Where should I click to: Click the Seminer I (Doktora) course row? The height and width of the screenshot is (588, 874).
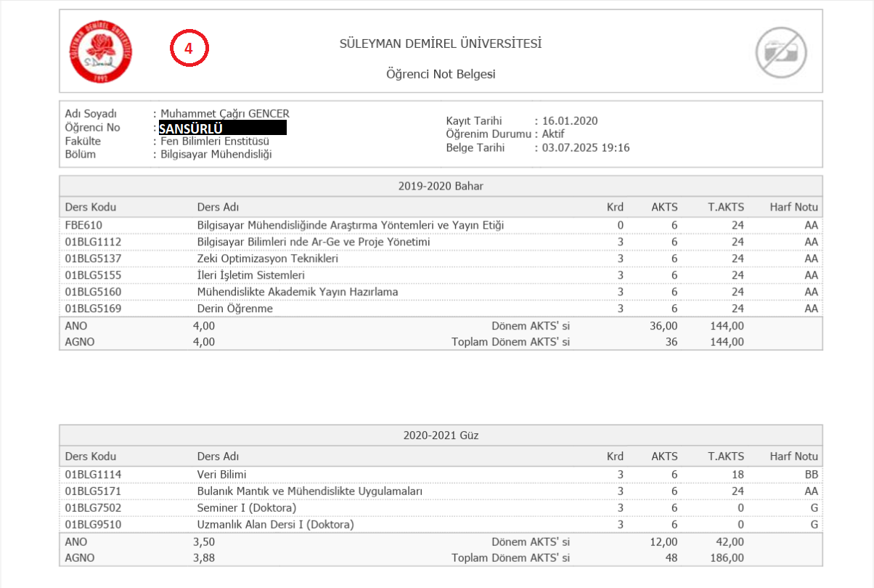pos(247,507)
